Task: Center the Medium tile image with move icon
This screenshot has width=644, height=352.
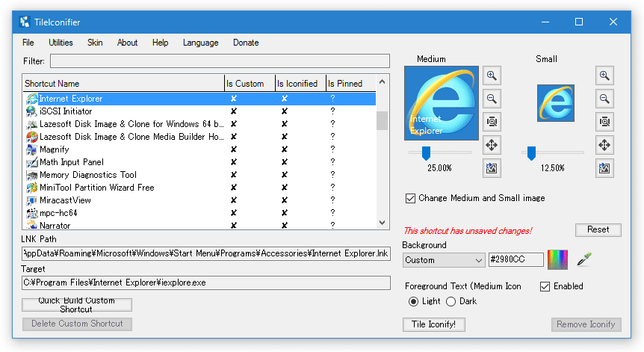Action: [492, 145]
